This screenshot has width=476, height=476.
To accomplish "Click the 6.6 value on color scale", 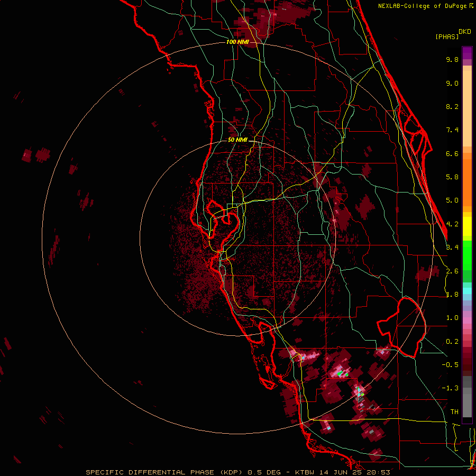I will tap(452, 154).
